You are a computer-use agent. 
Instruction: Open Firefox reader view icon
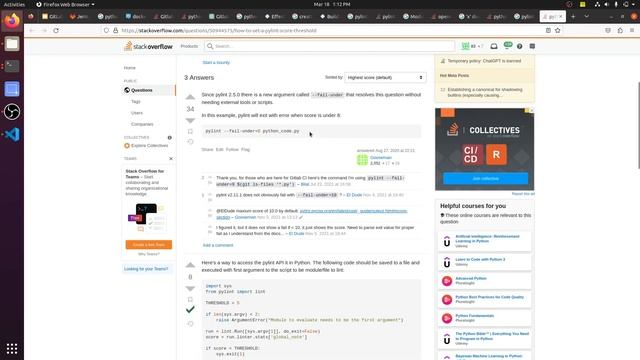[x=548, y=31]
